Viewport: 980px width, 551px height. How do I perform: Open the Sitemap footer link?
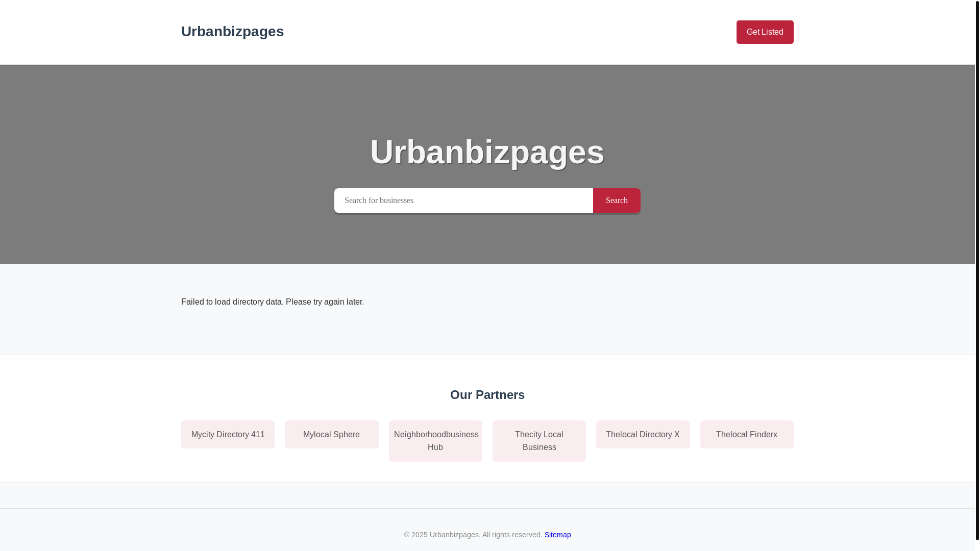coord(557,535)
